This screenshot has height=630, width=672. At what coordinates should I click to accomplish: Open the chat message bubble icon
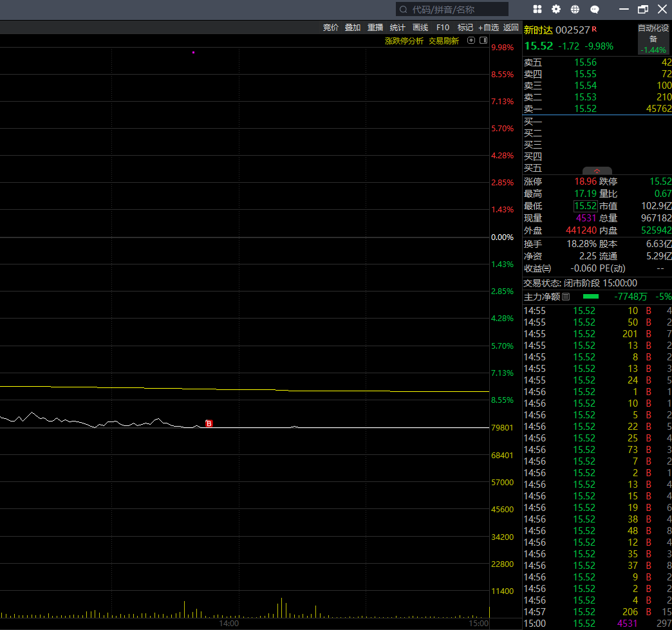[x=594, y=10]
